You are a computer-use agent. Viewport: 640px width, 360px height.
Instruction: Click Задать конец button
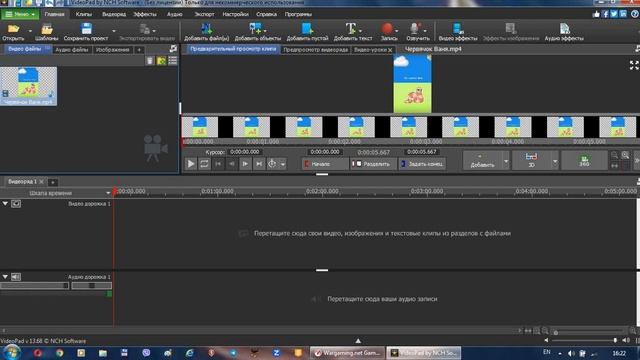click(422, 164)
